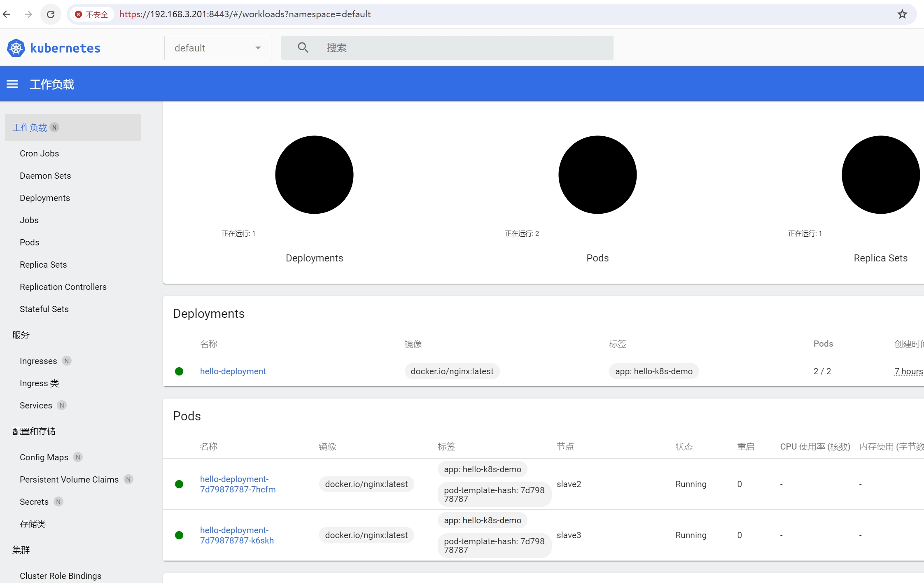Click status dot of pod 7d79878787-7hcfm

[179, 484]
